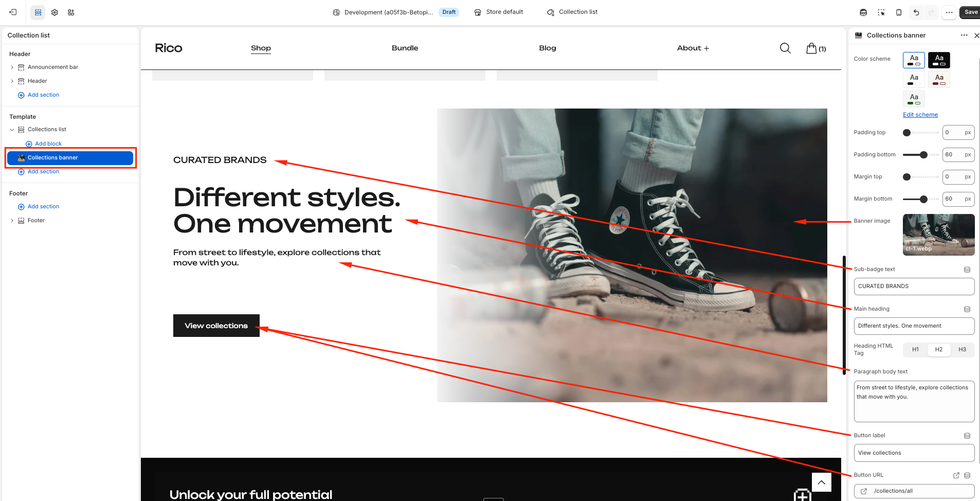Activate the inspector selection tool

pos(881,12)
